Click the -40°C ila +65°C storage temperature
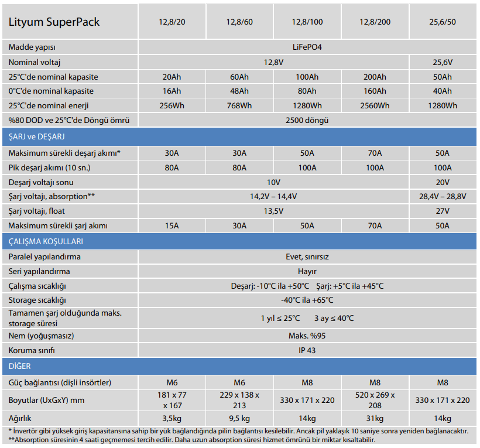The width and height of the screenshot is (480, 448). point(307,300)
